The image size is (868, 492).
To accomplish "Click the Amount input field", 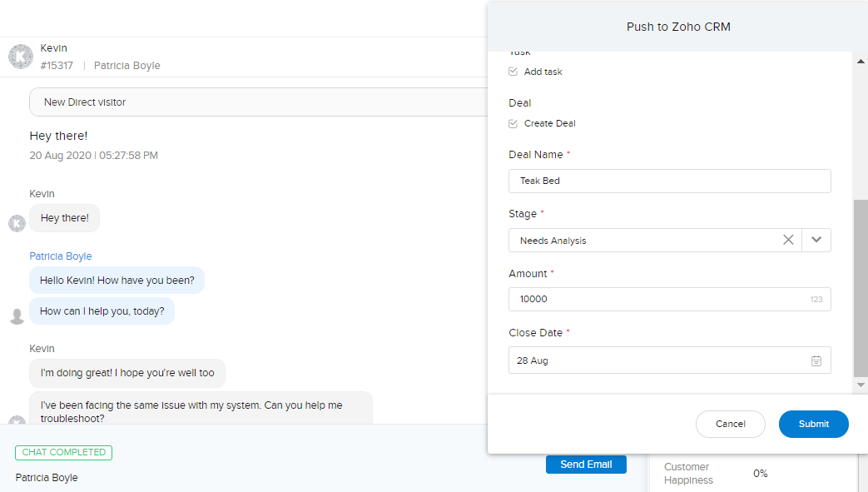I will tap(657, 299).
